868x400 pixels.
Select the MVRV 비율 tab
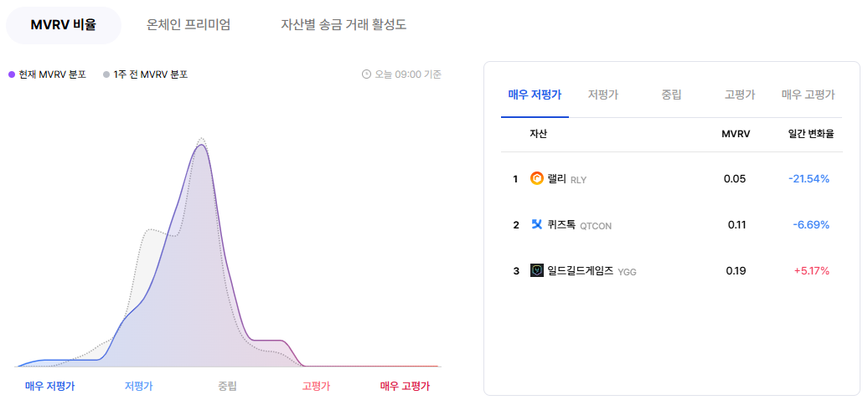click(63, 25)
